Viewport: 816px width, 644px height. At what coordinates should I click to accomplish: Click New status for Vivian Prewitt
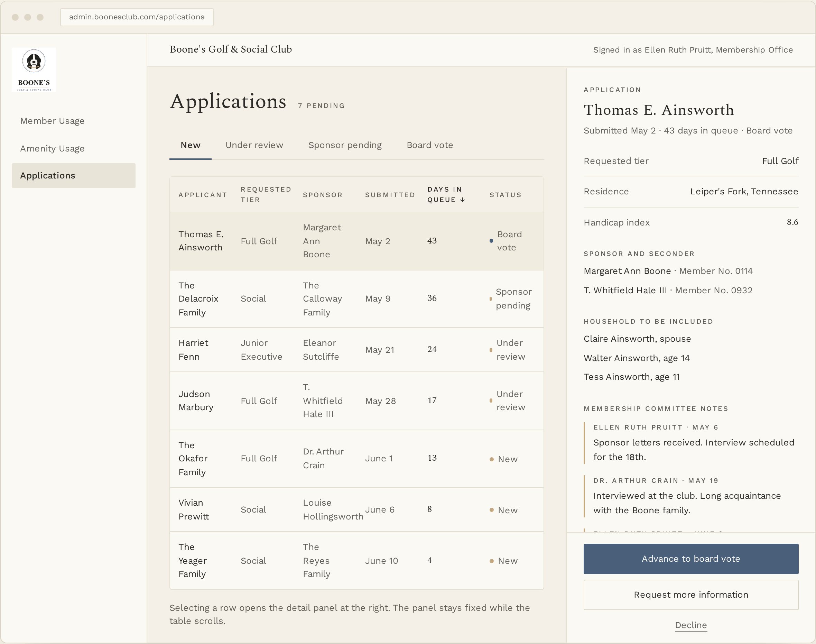(503, 510)
